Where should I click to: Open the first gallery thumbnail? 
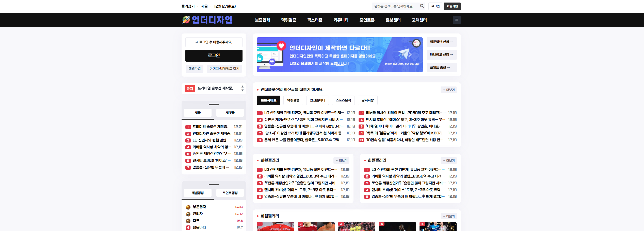point(275,226)
